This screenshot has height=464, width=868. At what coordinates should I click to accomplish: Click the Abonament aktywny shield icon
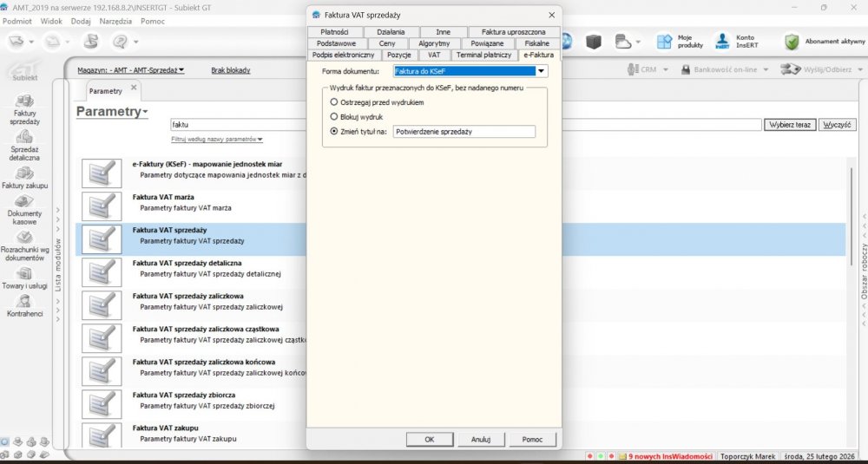tap(792, 42)
